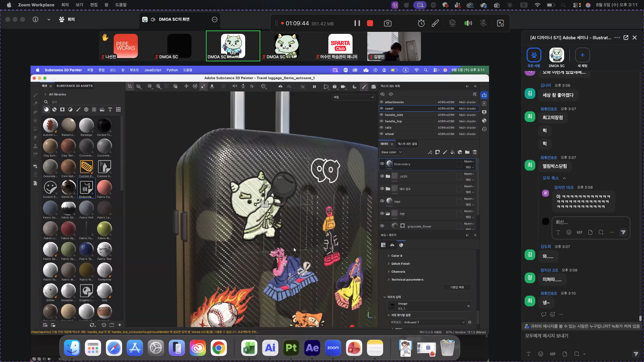Select the Polygon Fill cube tool in Painter
Image resolution: width=644 pixels, height=362 pixels.
tap(35, 120)
